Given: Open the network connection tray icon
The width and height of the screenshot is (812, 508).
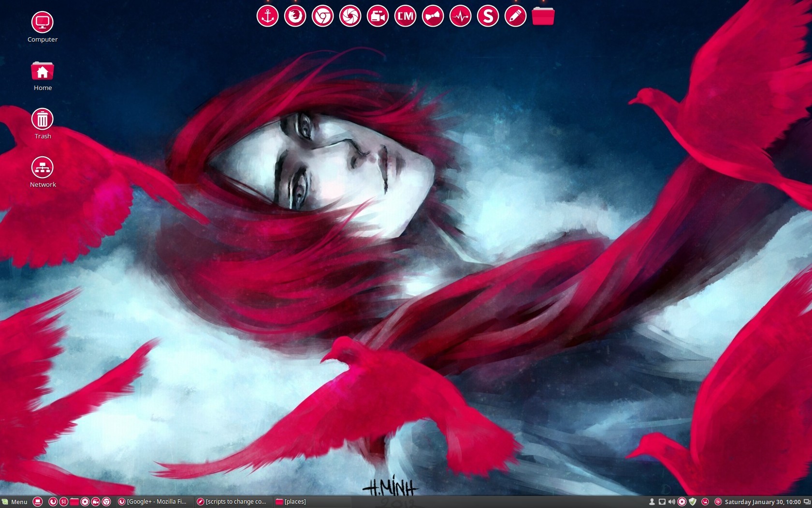Looking at the screenshot, I should 662,502.
